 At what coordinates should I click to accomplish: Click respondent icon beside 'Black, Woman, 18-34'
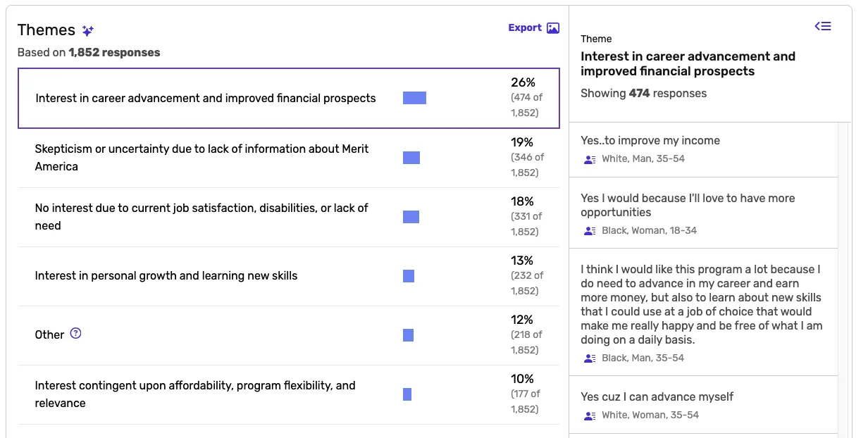coord(590,231)
